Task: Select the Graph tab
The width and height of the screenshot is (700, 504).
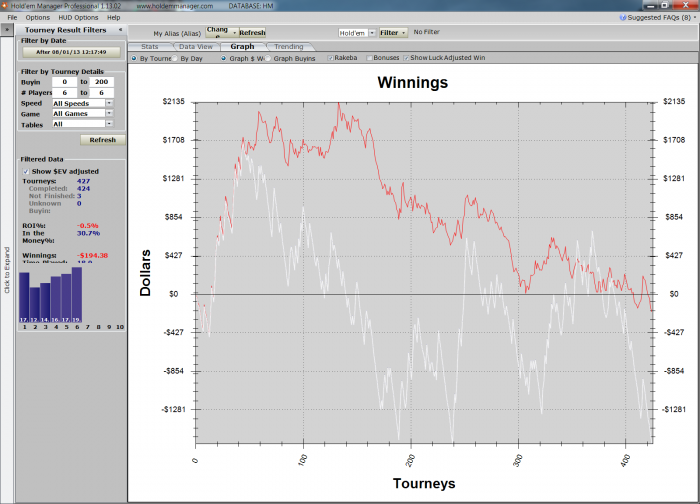Action: (242, 46)
